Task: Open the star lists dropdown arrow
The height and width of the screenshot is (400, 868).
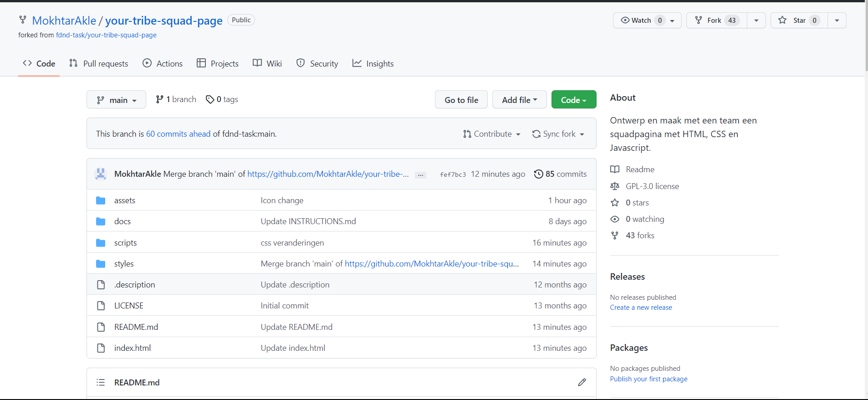Action: 837,20
